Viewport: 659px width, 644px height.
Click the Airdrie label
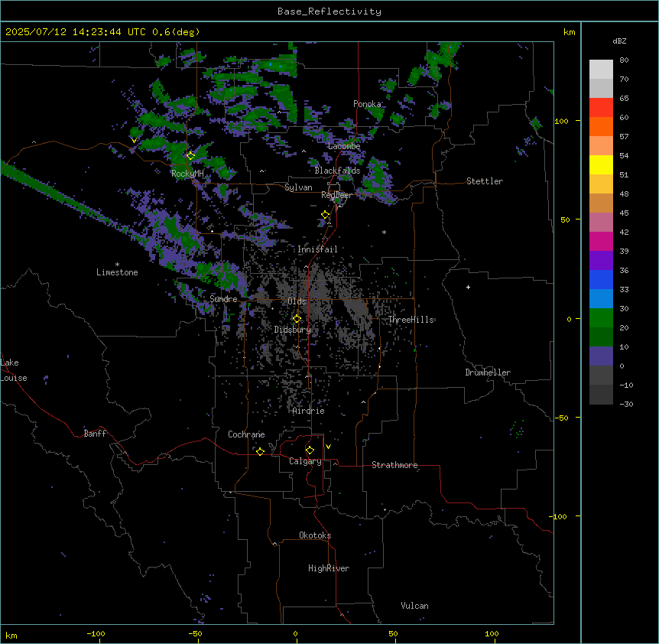309,411
